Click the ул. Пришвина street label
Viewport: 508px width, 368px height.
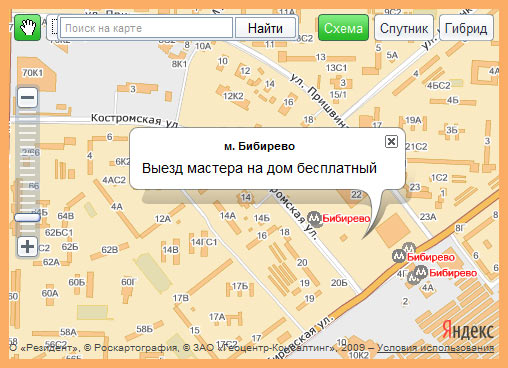(x=318, y=101)
